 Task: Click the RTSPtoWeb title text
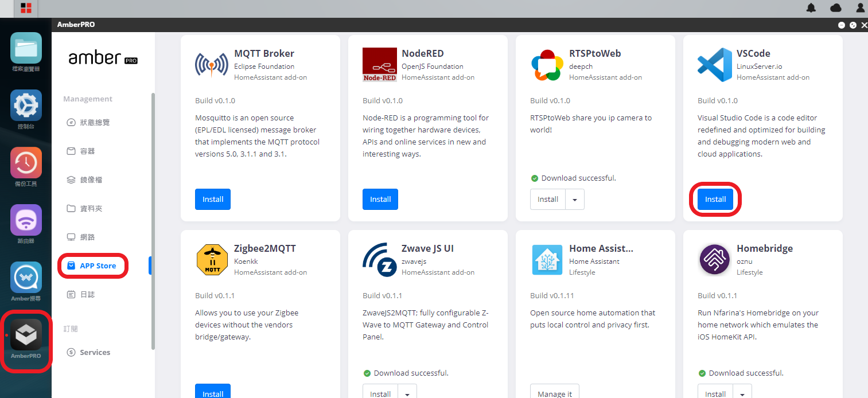coord(595,53)
